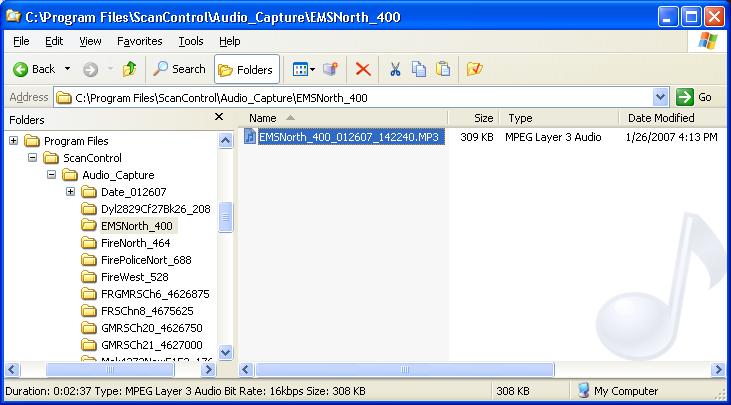This screenshot has height=405, width=731.
Task: Go up one folder level
Action: 130,69
